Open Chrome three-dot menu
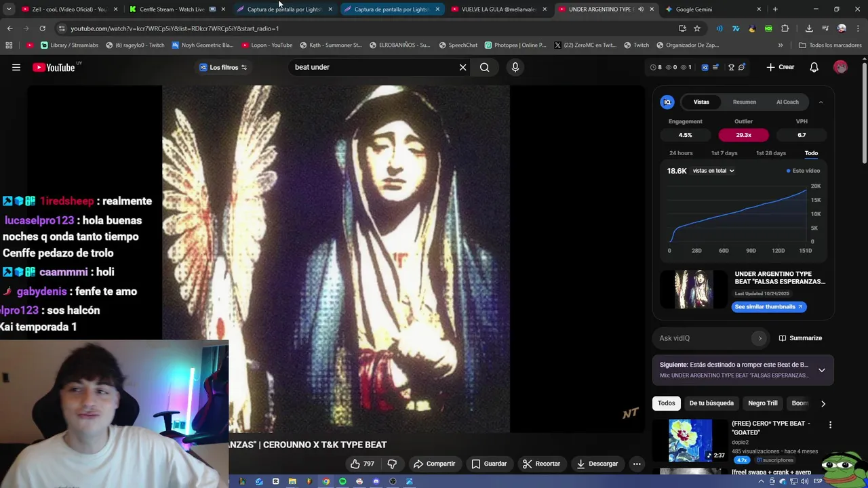868x488 pixels. [857, 28]
